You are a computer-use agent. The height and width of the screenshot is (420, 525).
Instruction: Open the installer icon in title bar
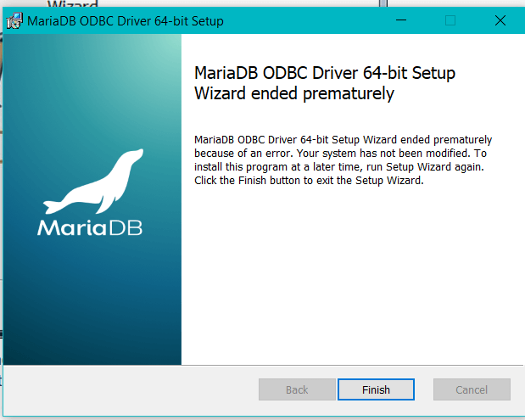pyautogui.click(x=14, y=20)
